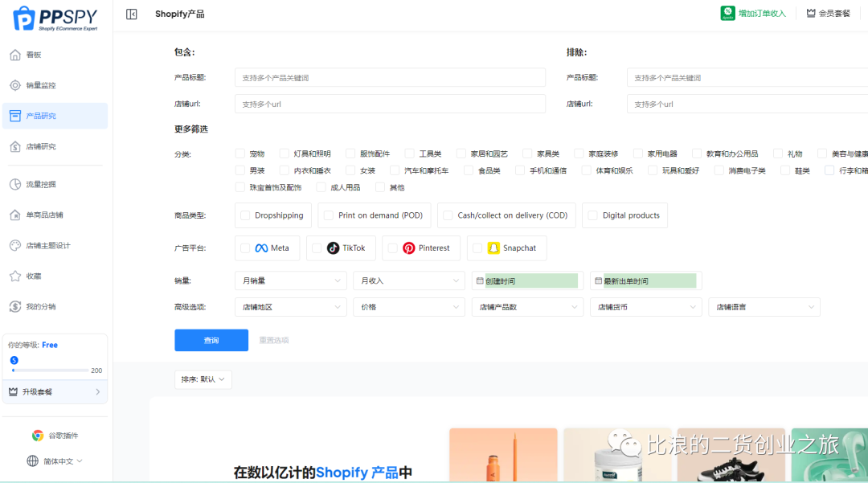Tick the 灯具和照明 category checkbox
Viewport: 868px width, 483px height.
coord(284,153)
